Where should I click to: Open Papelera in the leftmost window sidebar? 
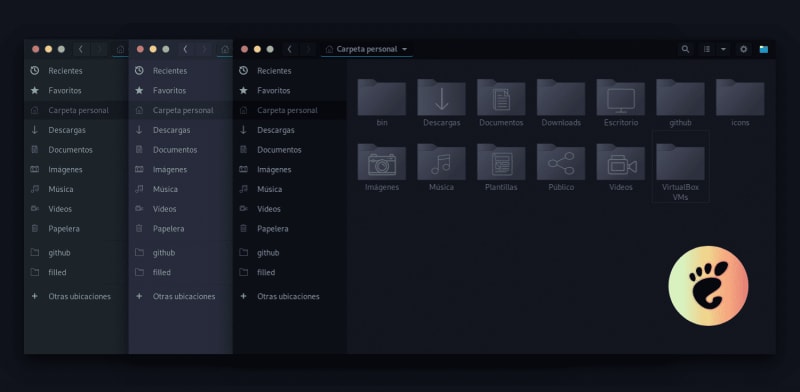pos(76,229)
